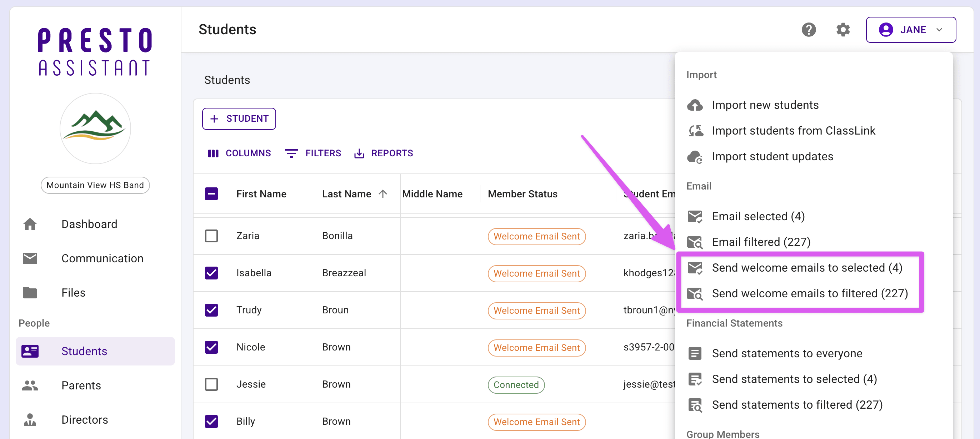Viewport: 980px width, 439px height.
Task: Click the Import student updates cloud icon
Action: (x=695, y=157)
